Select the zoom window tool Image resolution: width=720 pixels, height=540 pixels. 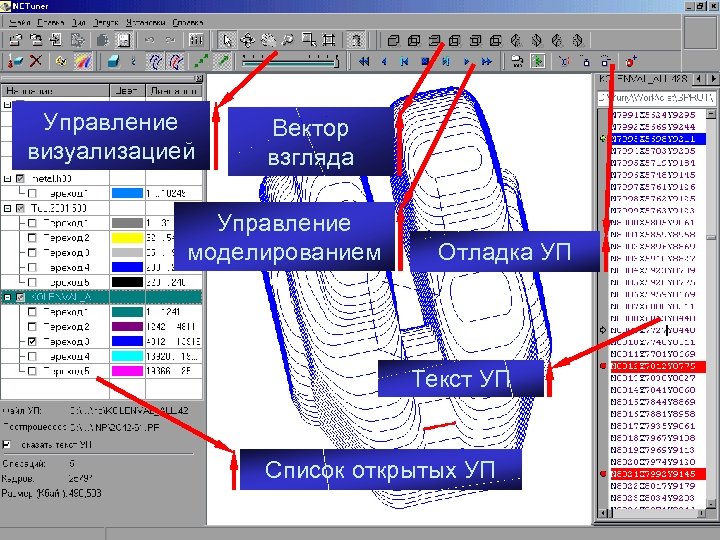pos(309,40)
